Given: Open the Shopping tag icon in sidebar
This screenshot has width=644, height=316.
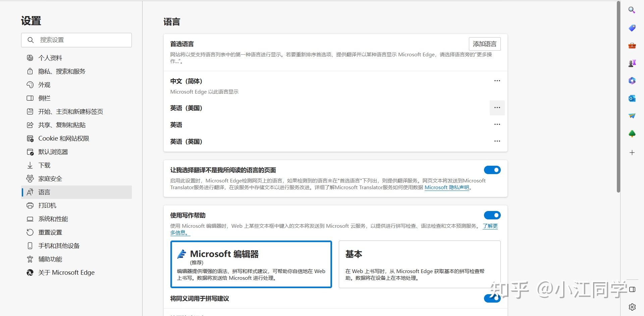Looking at the screenshot, I should (632, 28).
